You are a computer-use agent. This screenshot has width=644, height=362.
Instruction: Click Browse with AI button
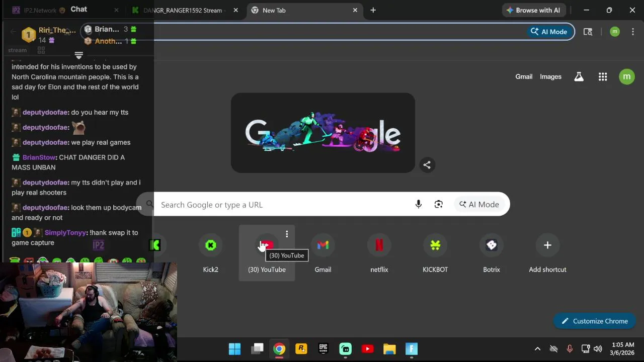(x=533, y=10)
